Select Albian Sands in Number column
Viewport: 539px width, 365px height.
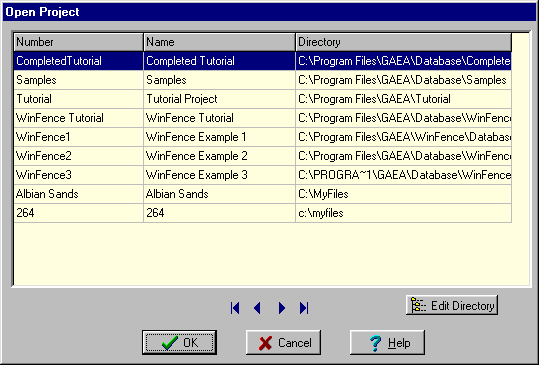pos(78,194)
